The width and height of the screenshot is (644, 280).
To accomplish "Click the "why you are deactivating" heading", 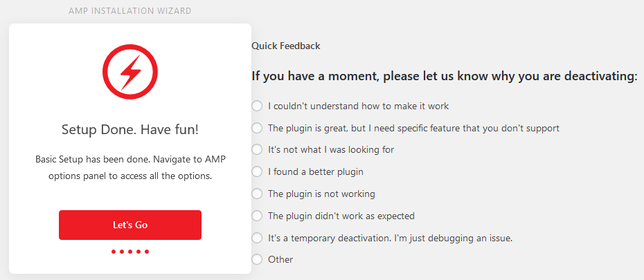I will click(x=445, y=76).
